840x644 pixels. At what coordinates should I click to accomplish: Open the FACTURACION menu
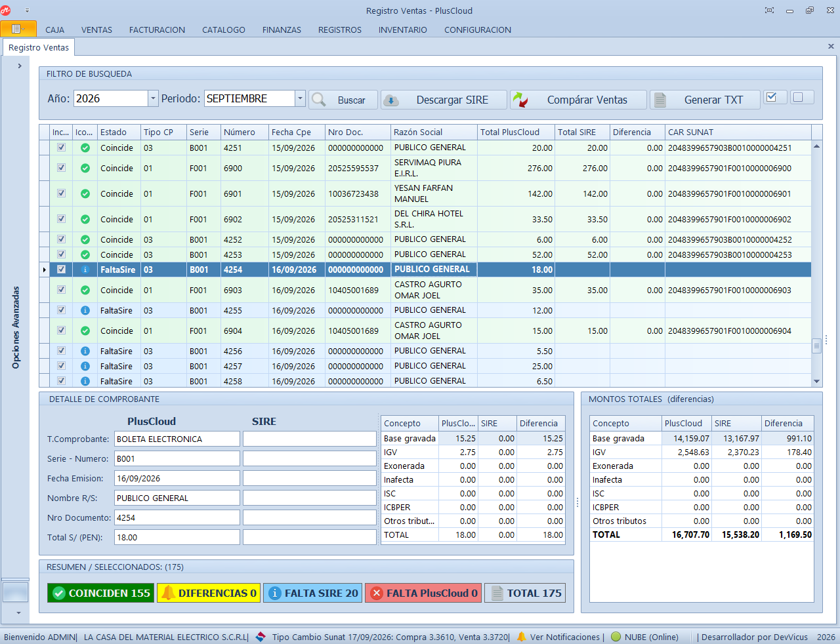click(157, 30)
